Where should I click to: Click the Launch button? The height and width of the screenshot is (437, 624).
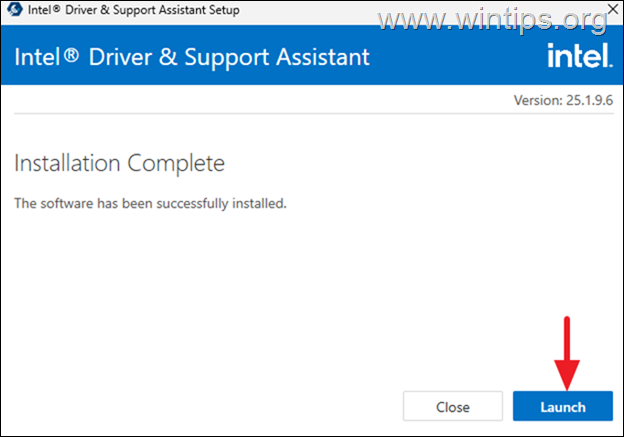point(563,406)
